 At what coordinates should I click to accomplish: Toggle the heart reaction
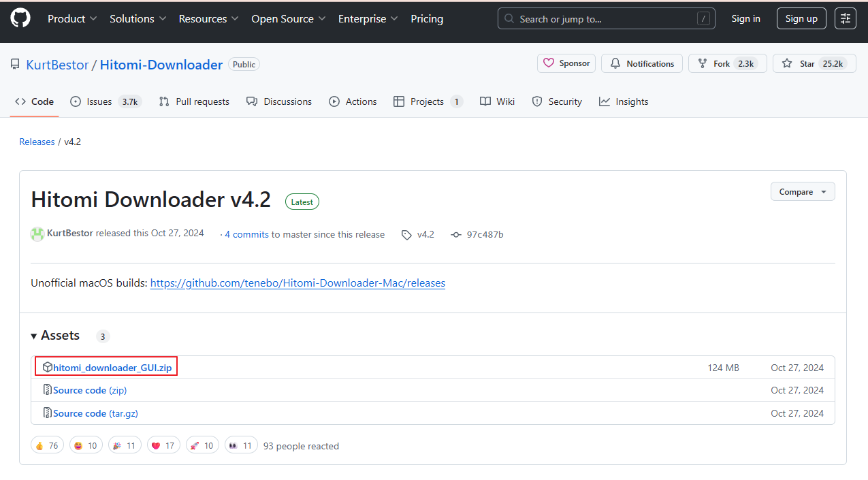click(x=163, y=446)
